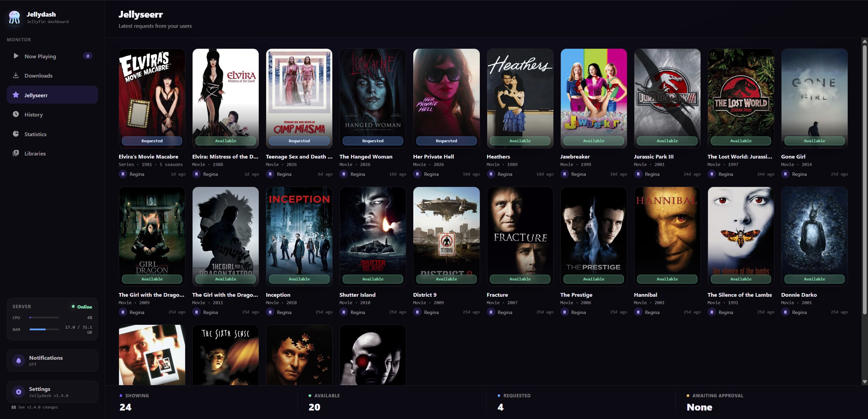Click the Series · 1981 · 5 seasons label
The image size is (868, 419).
point(151,165)
